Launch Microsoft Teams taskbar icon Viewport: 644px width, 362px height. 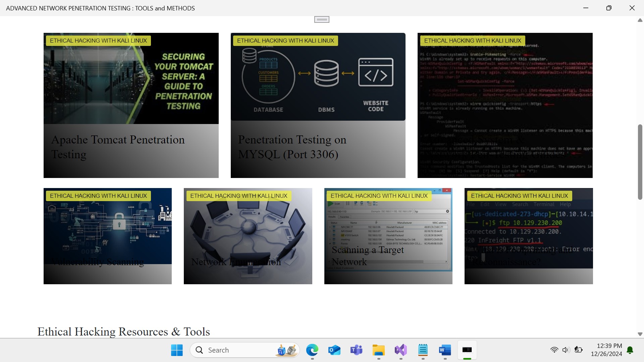(x=356, y=350)
